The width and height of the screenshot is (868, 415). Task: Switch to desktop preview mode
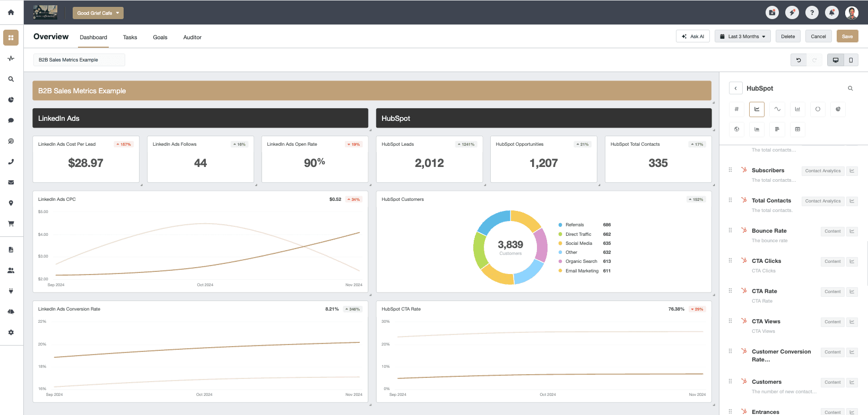click(x=835, y=60)
